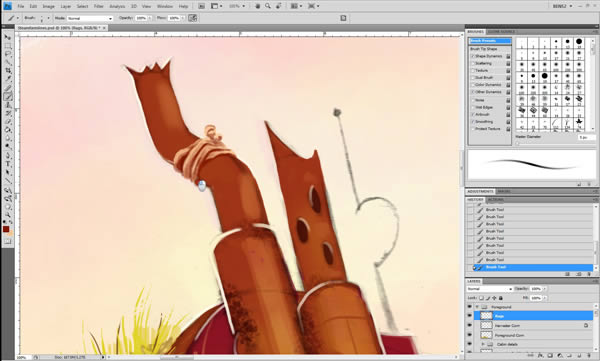This screenshot has height=361, width=600.
Task: Delete current history state with trash icon
Action: pyautogui.click(x=589, y=274)
